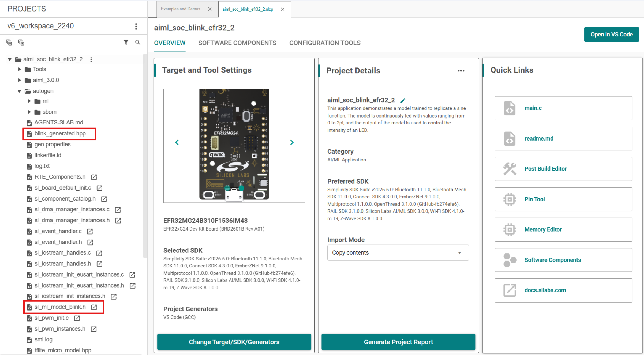Click the project tree vertical scrollbar

[x=145, y=155]
